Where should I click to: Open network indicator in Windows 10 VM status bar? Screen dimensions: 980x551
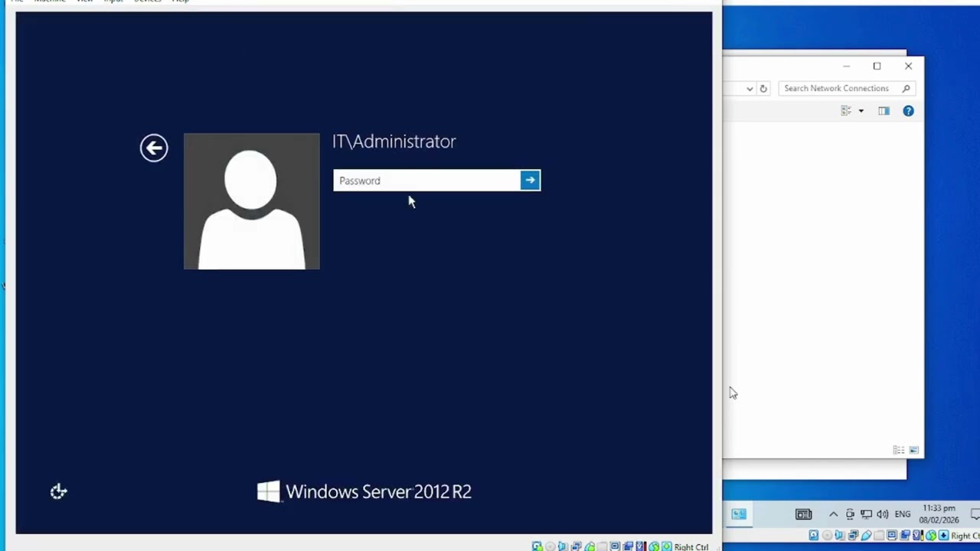pos(853,536)
